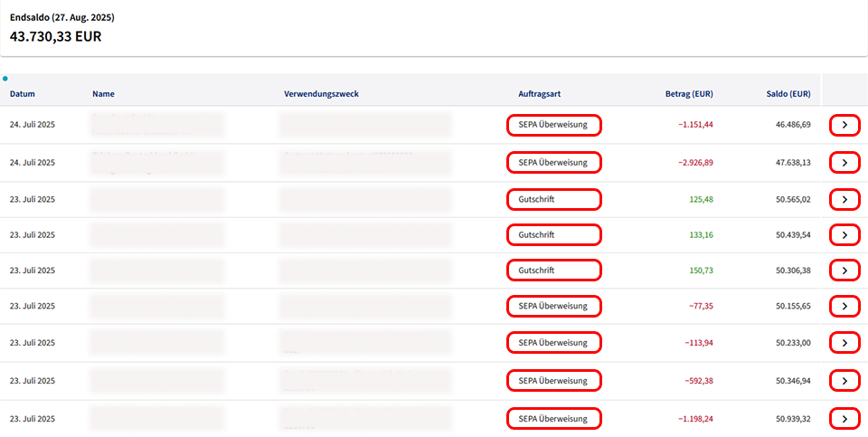
Task: Click the Verwendungszweck column header
Action: tap(320, 94)
